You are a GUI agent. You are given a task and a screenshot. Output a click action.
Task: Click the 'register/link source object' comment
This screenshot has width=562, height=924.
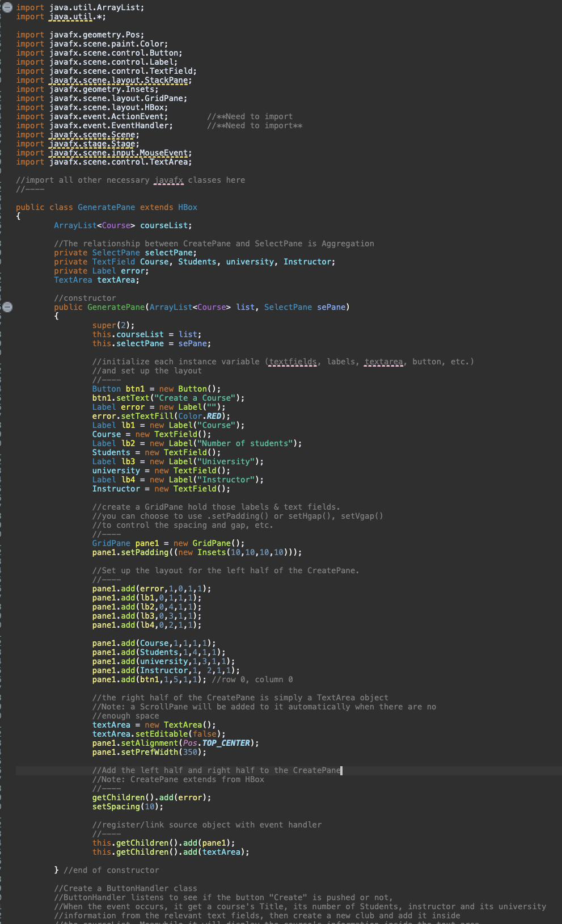206,825
